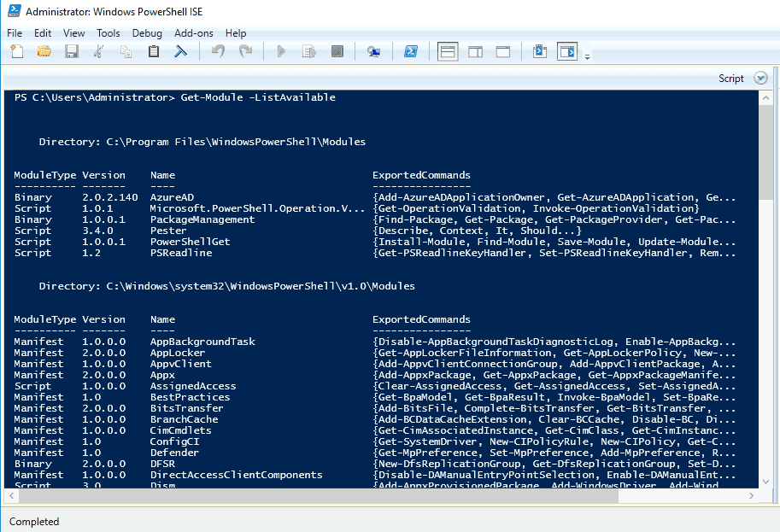Image resolution: width=780 pixels, height=532 pixels.
Task: Click the BitsTransfer module name
Action: (x=186, y=408)
